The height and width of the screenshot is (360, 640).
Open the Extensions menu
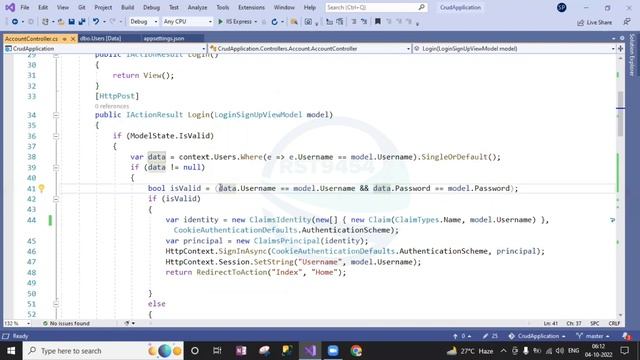(251, 7)
